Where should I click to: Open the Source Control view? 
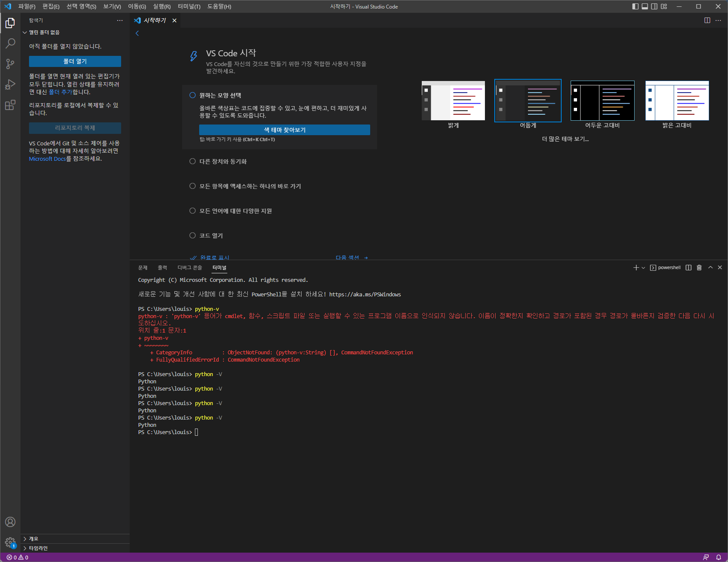pyautogui.click(x=10, y=64)
